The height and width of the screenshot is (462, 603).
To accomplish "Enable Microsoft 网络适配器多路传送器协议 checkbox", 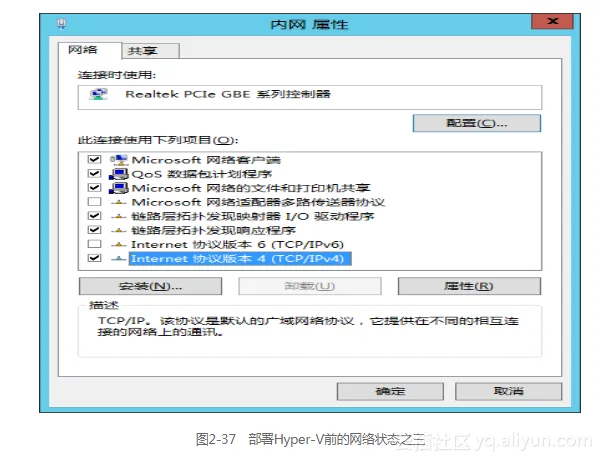I will [94, 202].
